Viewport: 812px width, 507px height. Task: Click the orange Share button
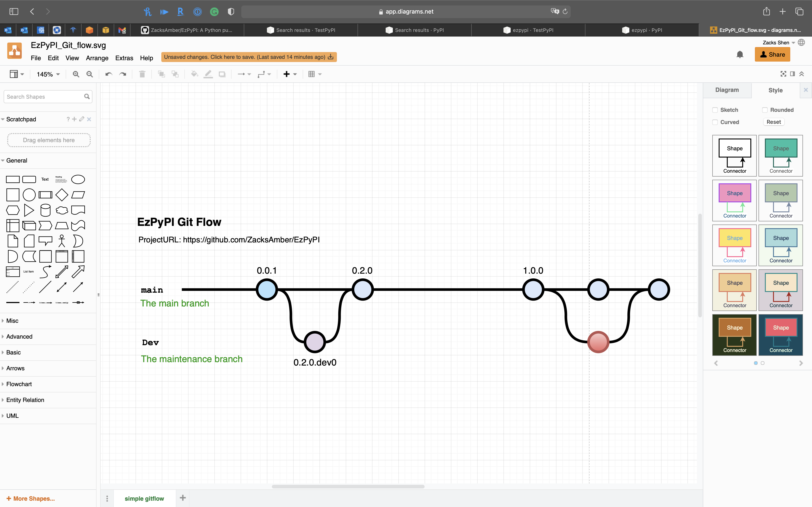pos(772,55)
